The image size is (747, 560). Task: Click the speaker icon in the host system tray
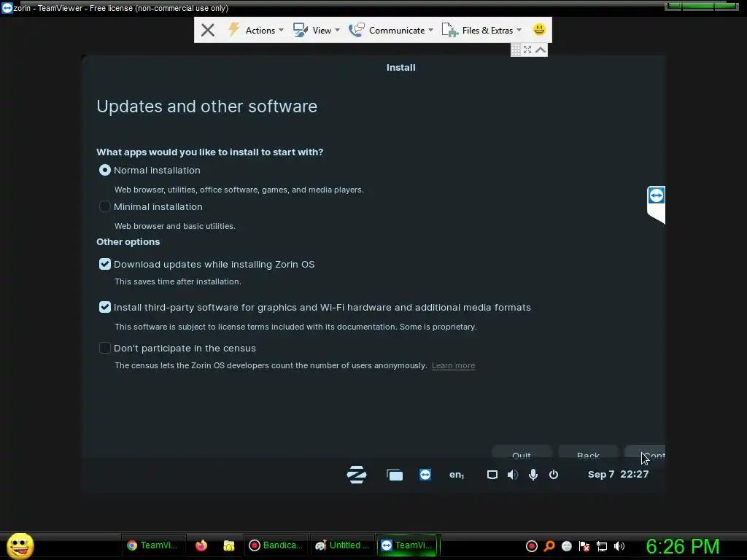[619, 546]
